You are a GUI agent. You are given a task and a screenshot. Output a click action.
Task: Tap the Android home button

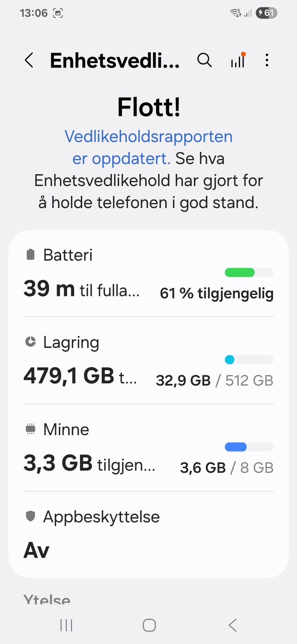(x=149, y=625)
